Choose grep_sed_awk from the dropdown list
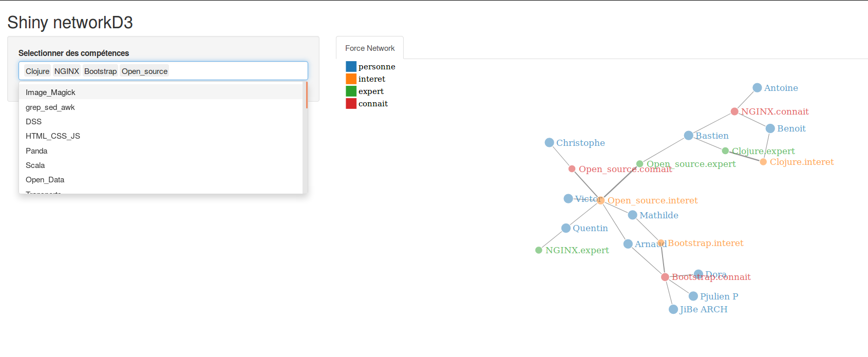Screen dimensions: 868x357 click(x=161, y=107)
